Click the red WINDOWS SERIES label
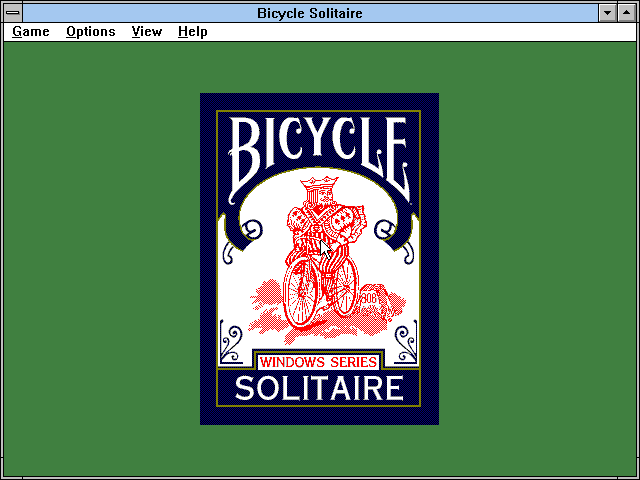This screenshot has width=640, height=480. point(319,361)
